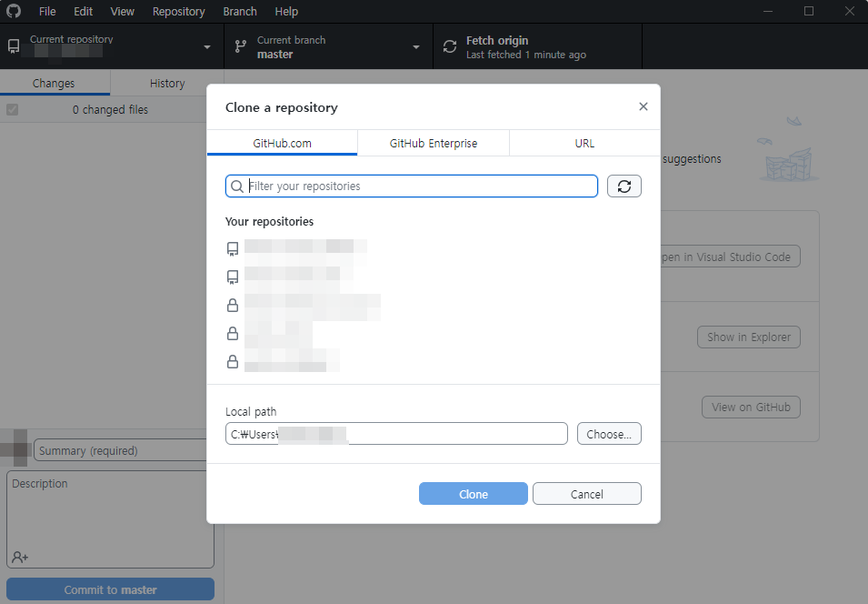The image size is (868, 604).
Task: Switch to the GitHub.com tab
Action: click(x=283, y=143)
